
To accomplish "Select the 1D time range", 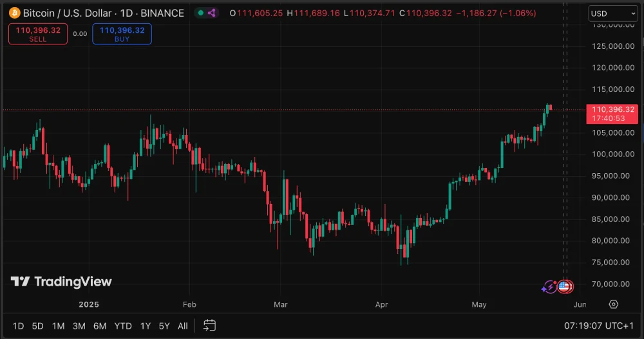I will [x=18, y=326].
